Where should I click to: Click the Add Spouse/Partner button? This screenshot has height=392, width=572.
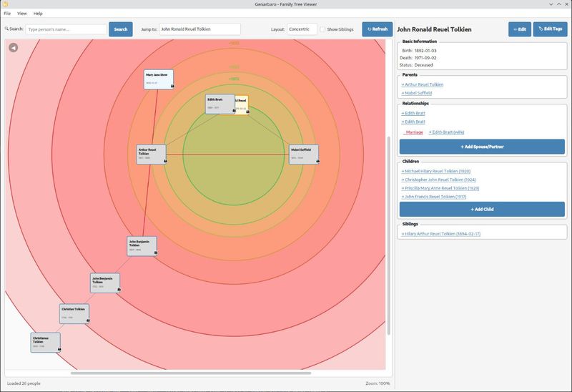[x=482, y=146]
